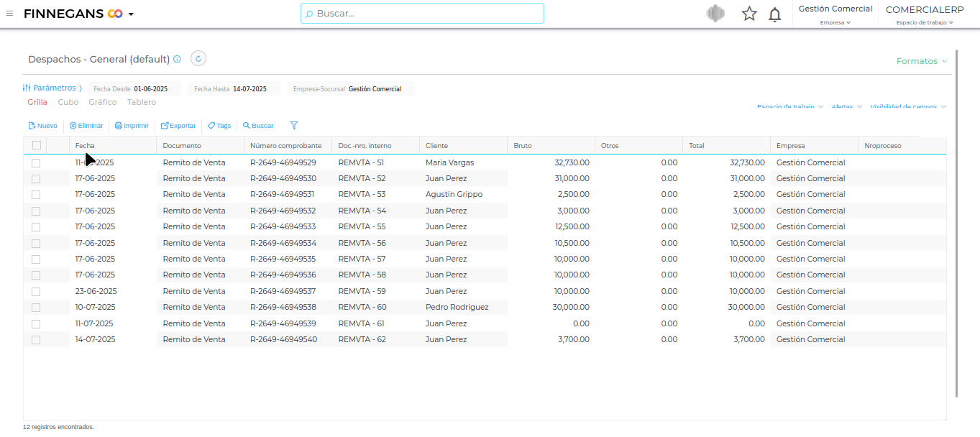Open dropdown arrow next to Finnegans logo
Screen dimensions: 980x437
131,14
